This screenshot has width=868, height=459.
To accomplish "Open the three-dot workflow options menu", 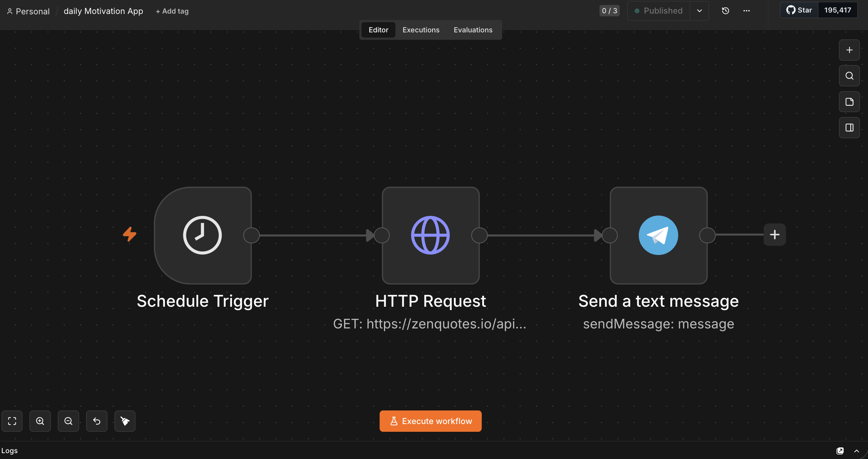I will pyautogui.click(x=747, y=11).
